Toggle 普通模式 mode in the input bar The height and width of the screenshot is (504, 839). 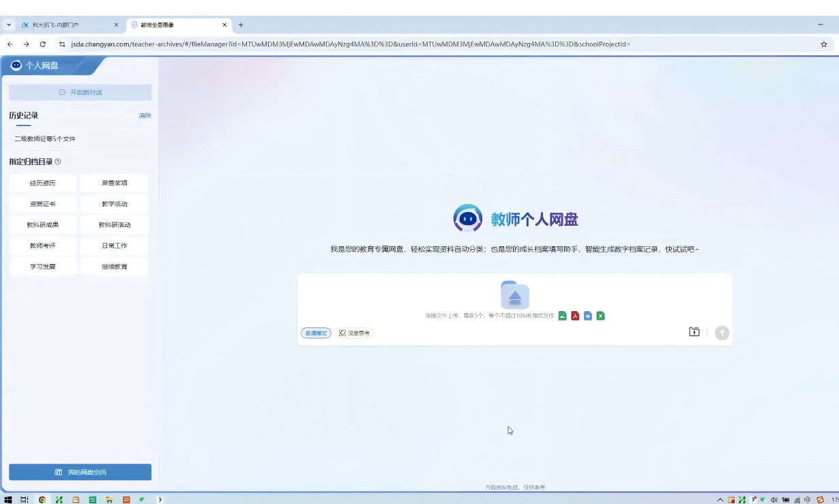[315, 333]
